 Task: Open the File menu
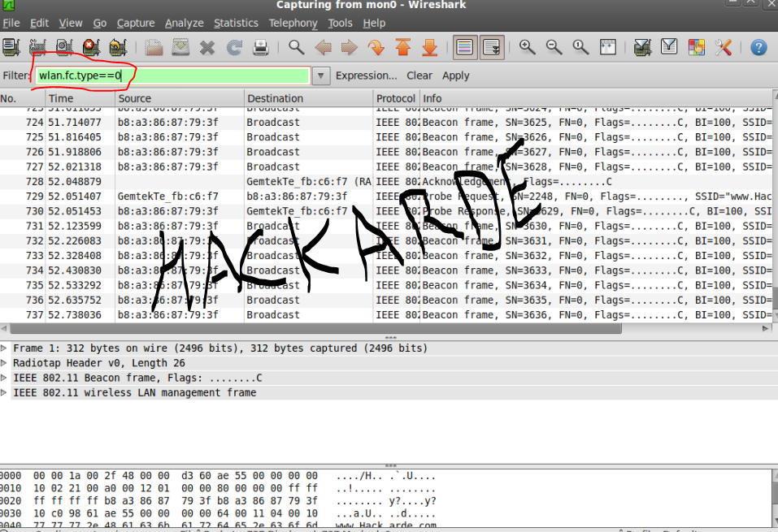[11, 23]
